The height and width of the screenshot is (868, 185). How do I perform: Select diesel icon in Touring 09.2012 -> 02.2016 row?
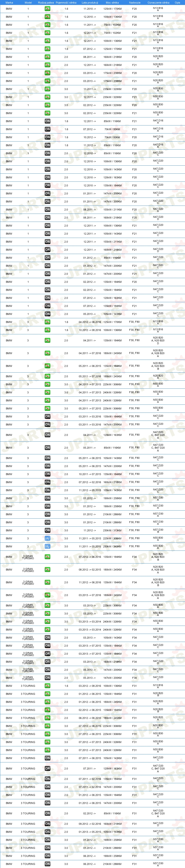[48, 824]
